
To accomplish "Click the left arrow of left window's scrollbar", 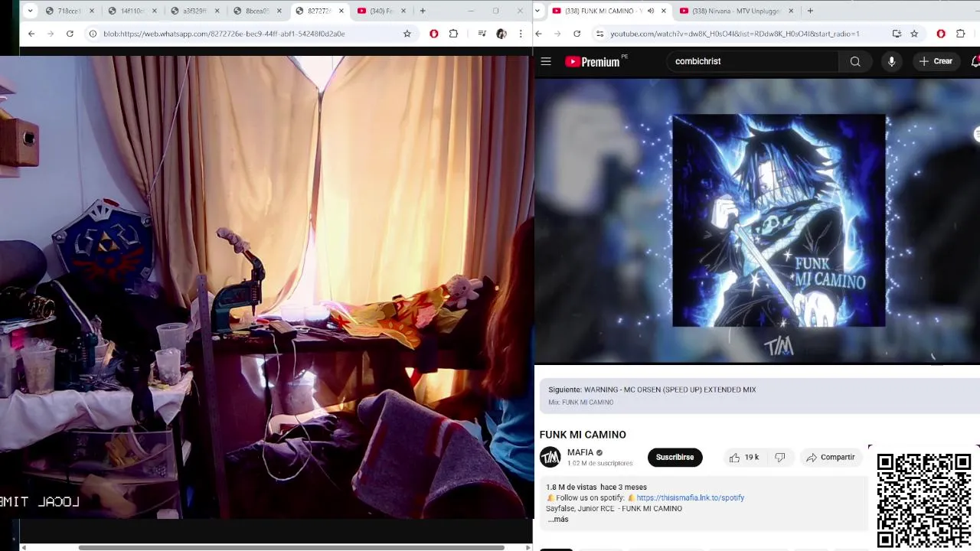I will click(x=23, y=547).
